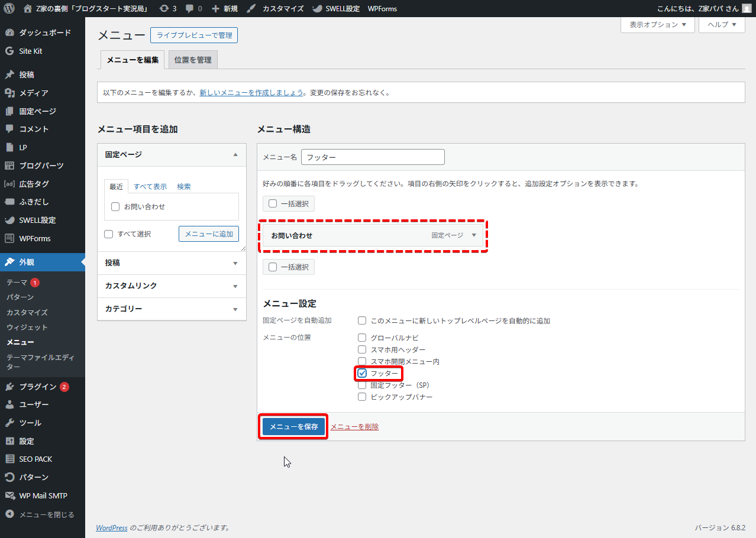Expand the カスタムリンク accordion section

(172, 286)
